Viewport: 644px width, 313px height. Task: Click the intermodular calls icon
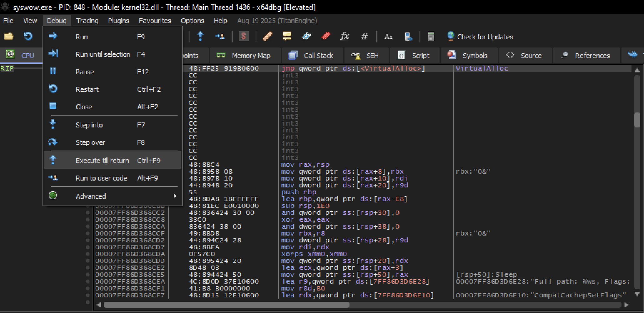pos(408,37)
